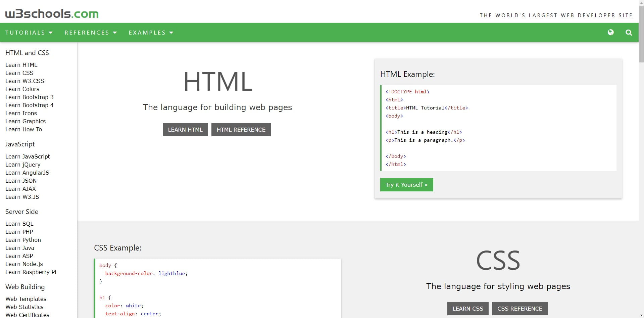Click the 'CSS Example:' heading text
644x318 pixels.
click(x=118, y=248)
